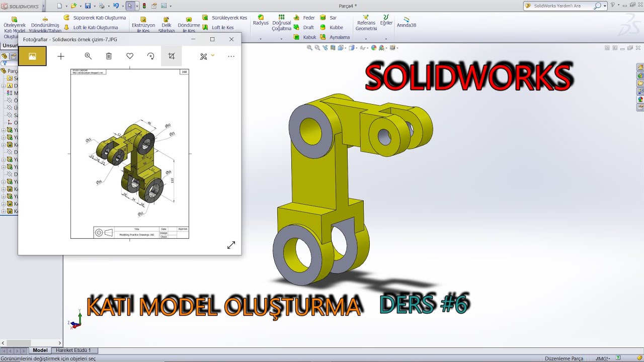Click the Crop icon in Fotoğraflar
Viewport: 644px width, 362px height.
point(172,56)
